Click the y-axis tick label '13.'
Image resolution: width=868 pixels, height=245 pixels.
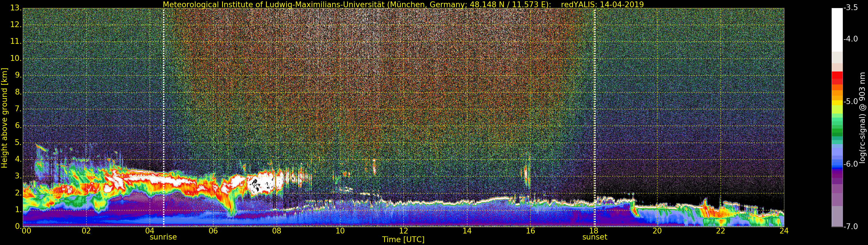[16, 7]
